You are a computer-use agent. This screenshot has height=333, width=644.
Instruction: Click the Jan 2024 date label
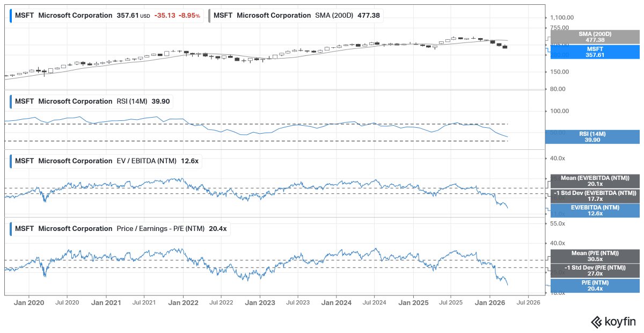(x=336, y=303)
